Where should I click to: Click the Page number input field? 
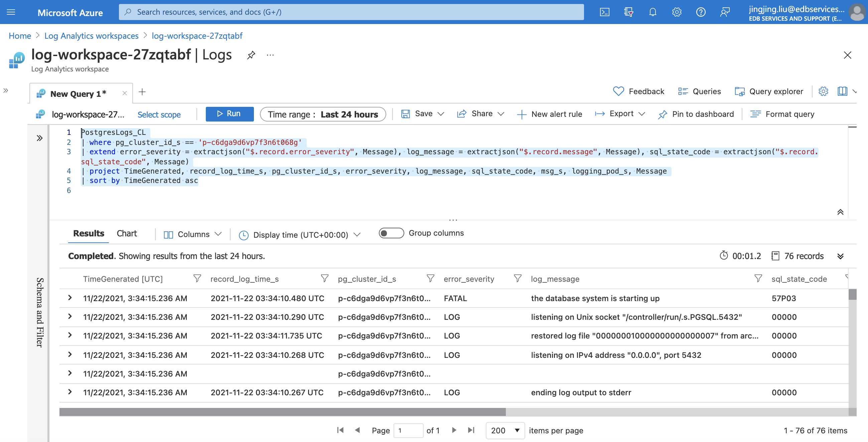tap(408, 430)
